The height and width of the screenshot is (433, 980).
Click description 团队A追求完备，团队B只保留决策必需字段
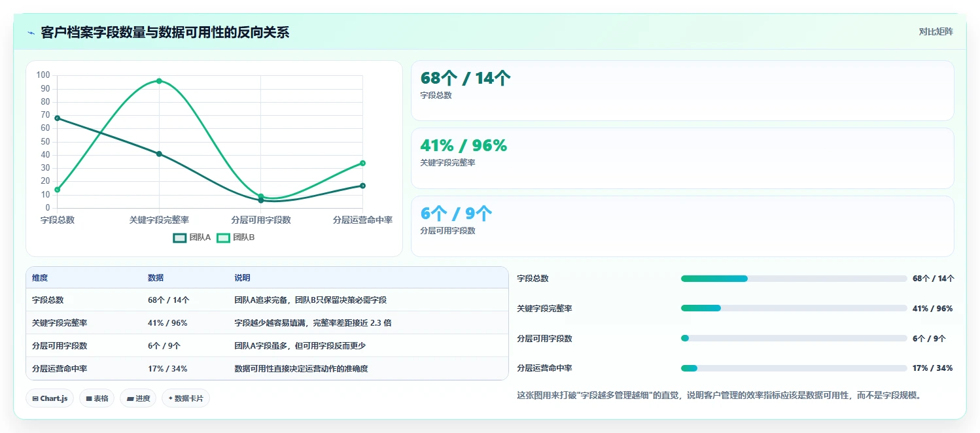[311, 300]
